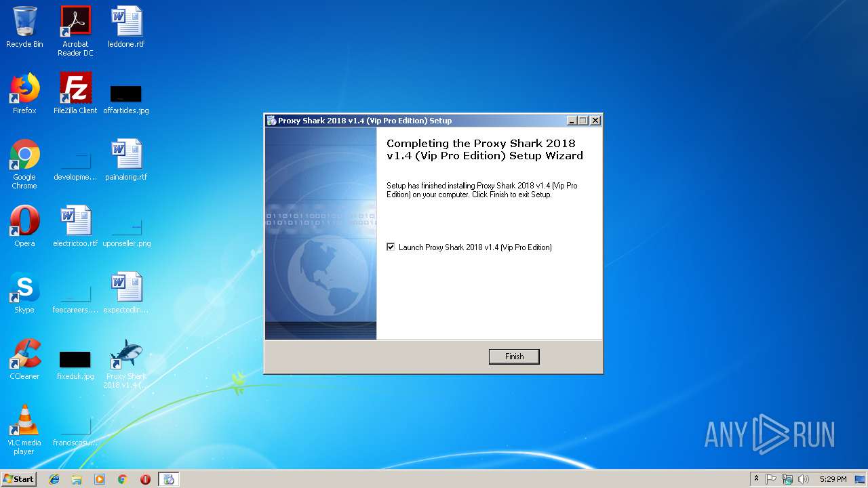The image size is (868, 488).
Task: Select Skype desktop shortcut
Action: tap(24, 293)
